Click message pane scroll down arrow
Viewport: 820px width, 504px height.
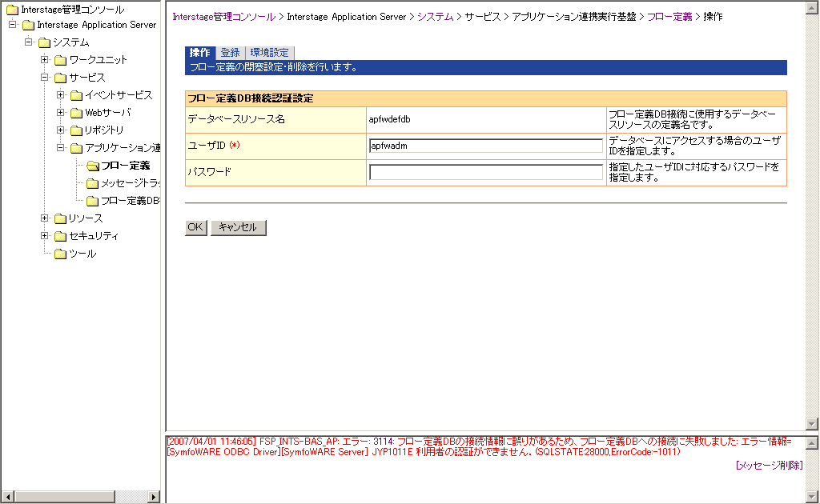coord(812,496)
